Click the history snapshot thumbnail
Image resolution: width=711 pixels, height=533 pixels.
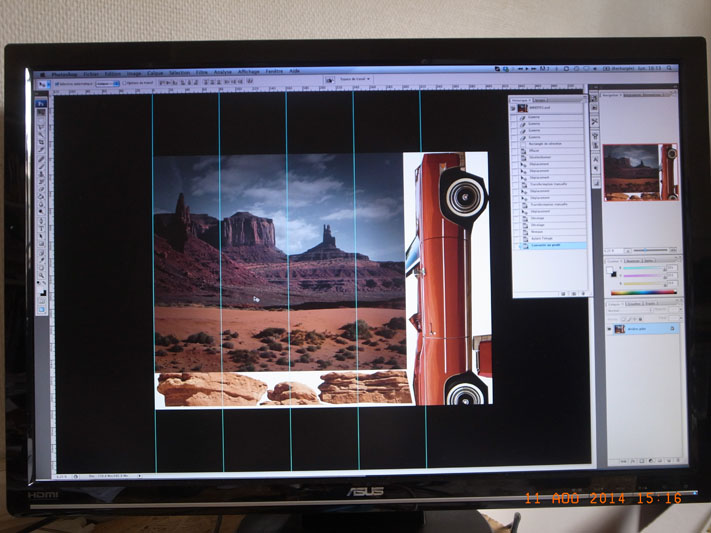tap(523, 108)
